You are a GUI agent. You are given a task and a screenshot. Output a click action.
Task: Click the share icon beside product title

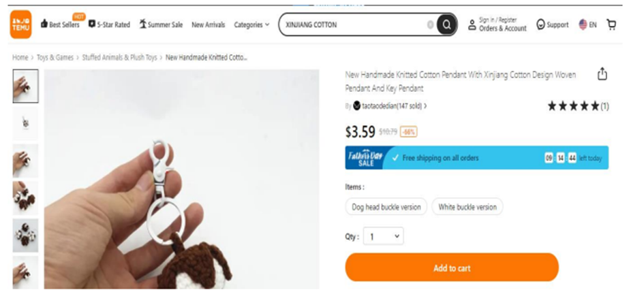point(602,75)
